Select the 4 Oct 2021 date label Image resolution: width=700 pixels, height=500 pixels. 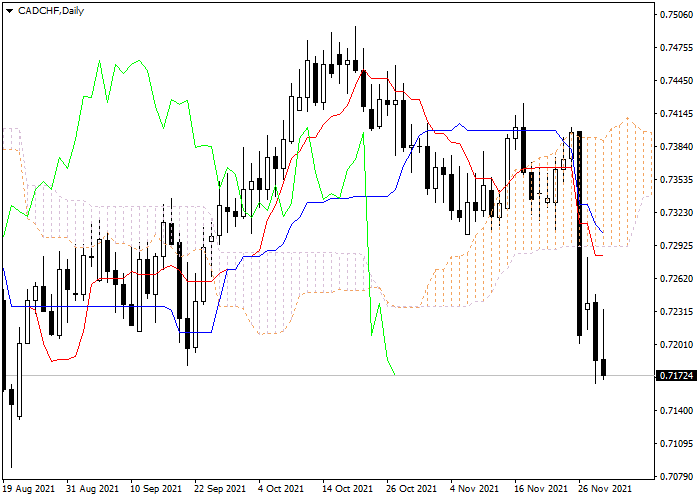point(282,489)
